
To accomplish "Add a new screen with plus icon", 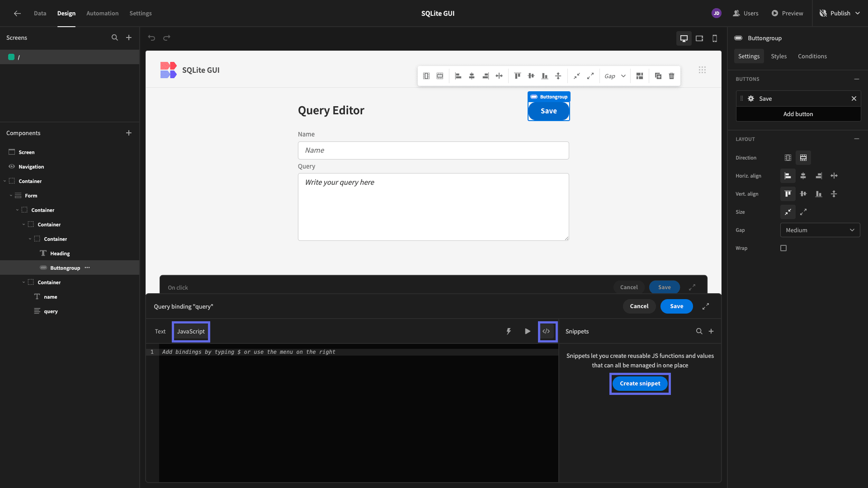I will [x=129, y=38].
